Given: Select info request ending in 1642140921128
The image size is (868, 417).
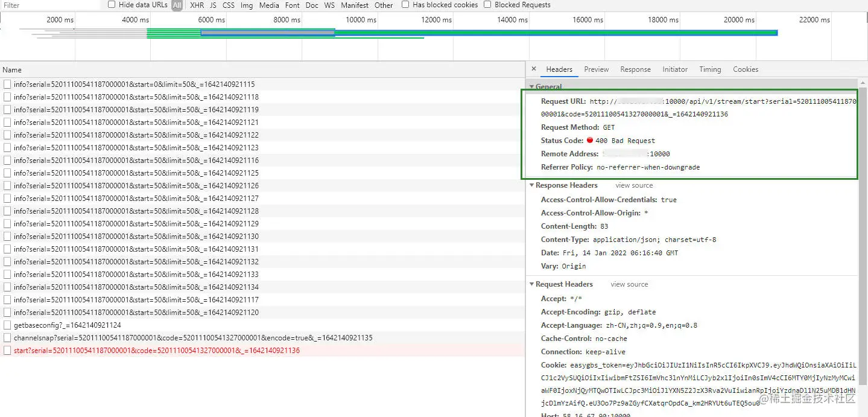Looking at the screenshot, I should click(x=262, y=211).
